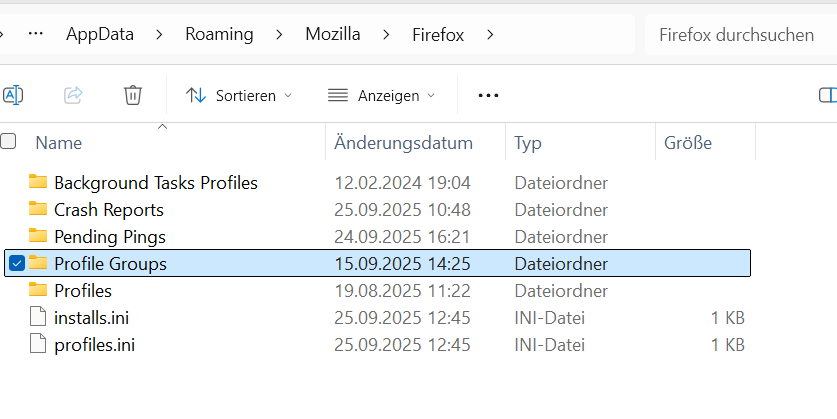Uncheck the Profile Groups checkbox

[16, 264]
